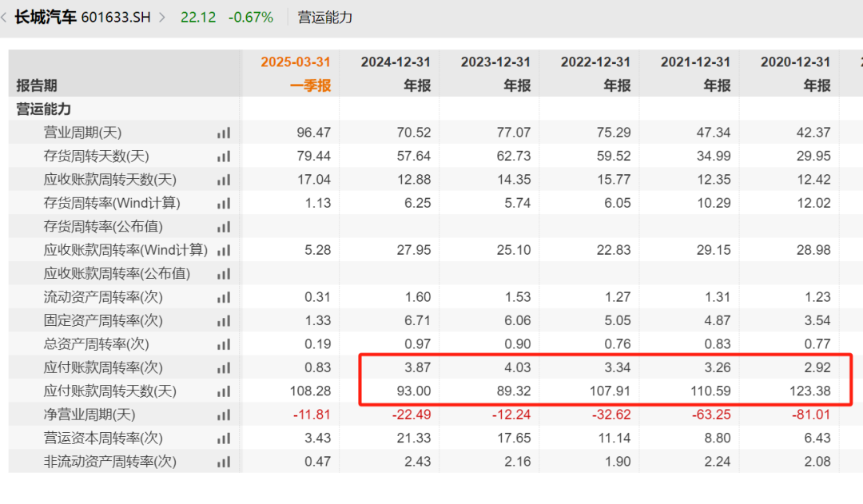The image size is (863, 504).
Task: Click cell value 93.00
Action: coord(414,391)
